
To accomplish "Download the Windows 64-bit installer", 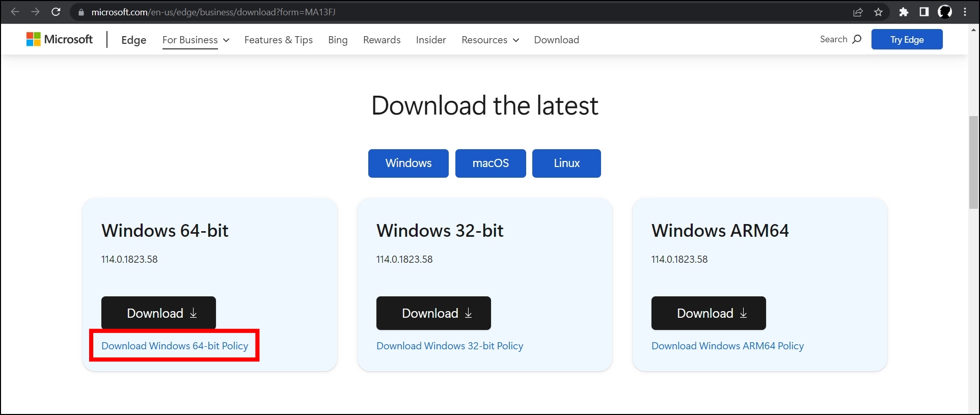I will (158, 313).
